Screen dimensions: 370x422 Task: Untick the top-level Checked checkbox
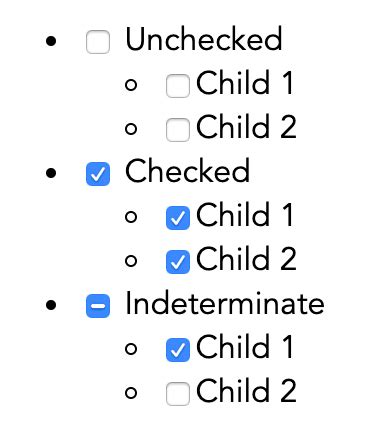[x=98, y=174]
